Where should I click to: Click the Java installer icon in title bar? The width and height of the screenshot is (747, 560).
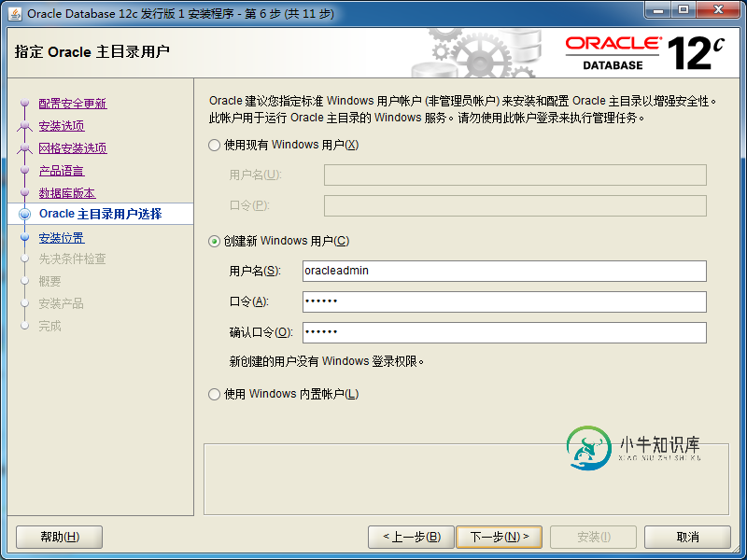point(15,14)
